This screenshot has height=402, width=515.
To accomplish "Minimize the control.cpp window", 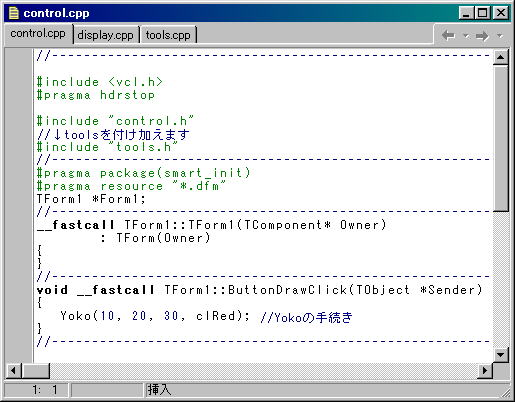I will pyautogui.click(x=466, y=13).
